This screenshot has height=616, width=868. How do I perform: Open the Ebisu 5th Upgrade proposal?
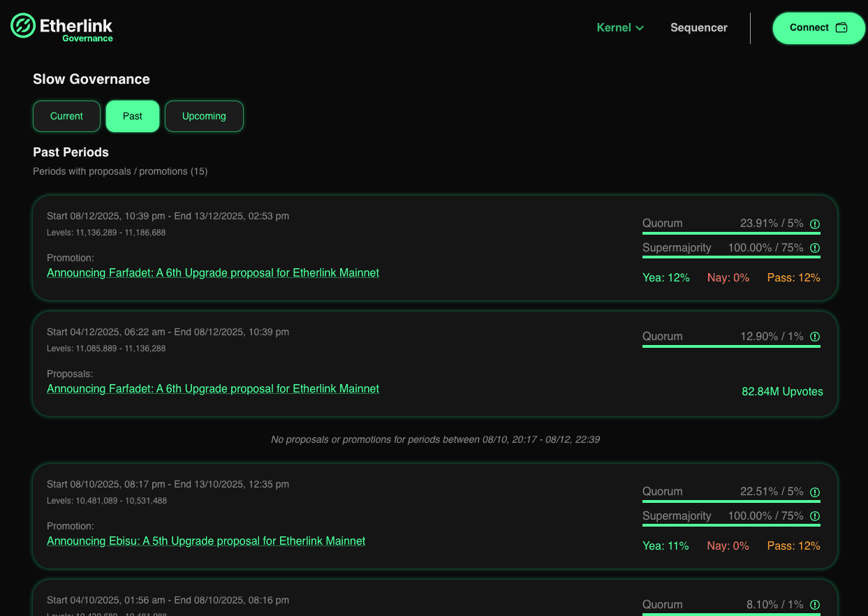click(206, 541)
